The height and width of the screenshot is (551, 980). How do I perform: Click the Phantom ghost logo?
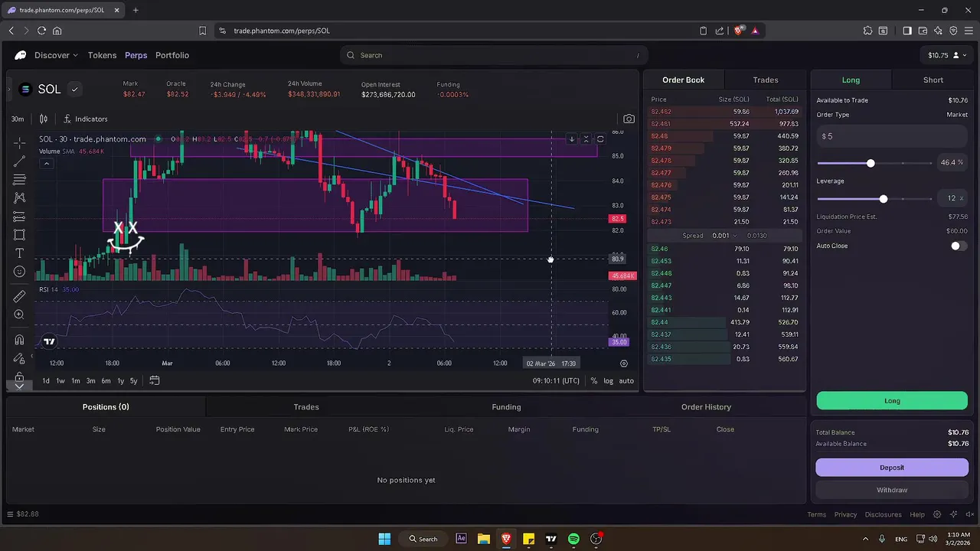21,55
